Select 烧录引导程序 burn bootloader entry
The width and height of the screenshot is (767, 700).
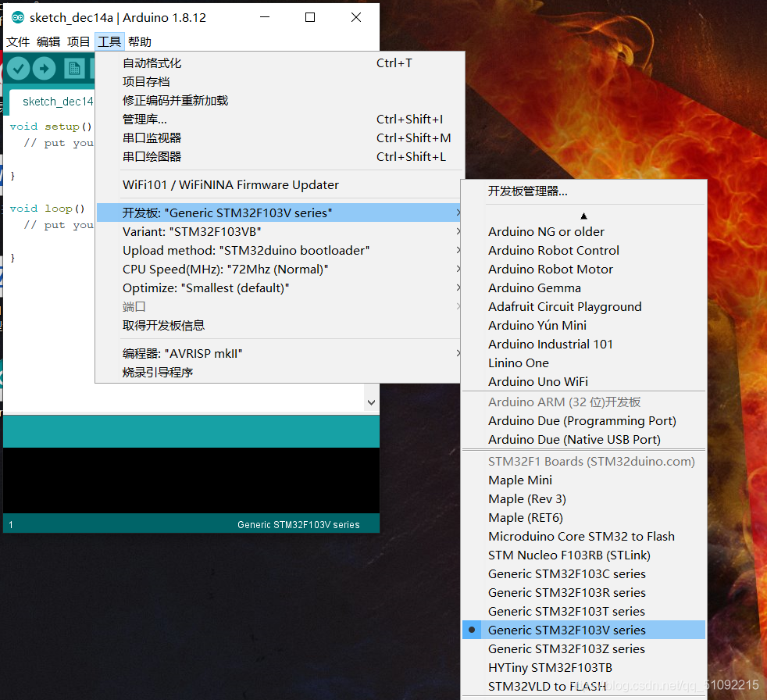(x=278, y=372)
